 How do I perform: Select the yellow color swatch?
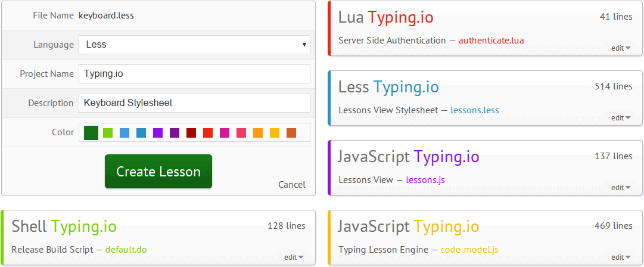click(275, 133)
